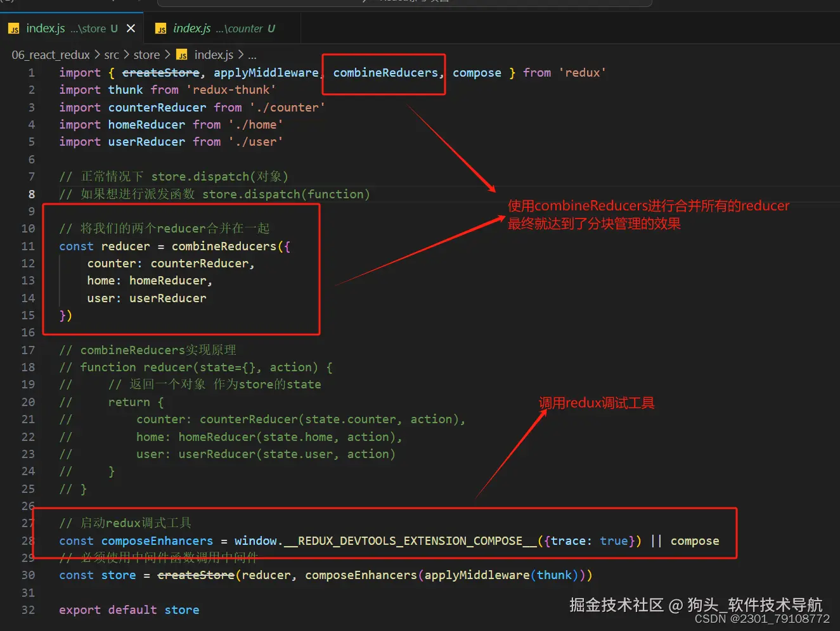Click JS file icon on store tab
The image size is (840, 631).
(14, 29)
